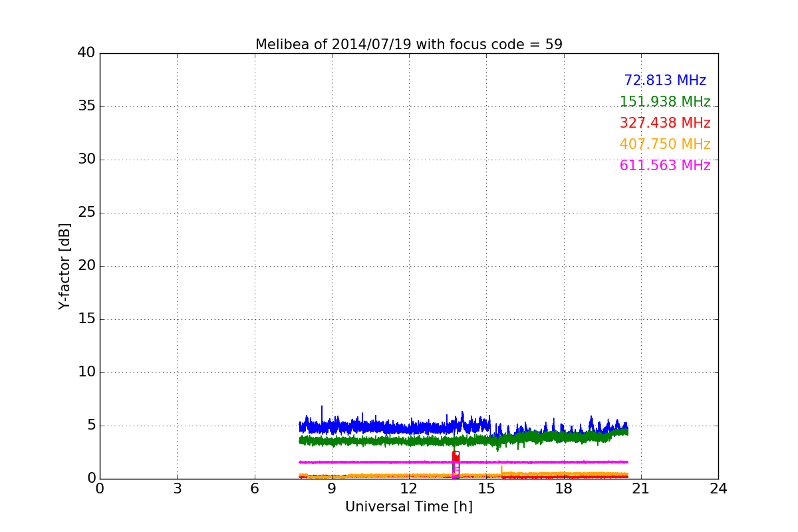Click the x-axis tick label 6
This screenshot has width=798, height=532.
pos(255,489)
